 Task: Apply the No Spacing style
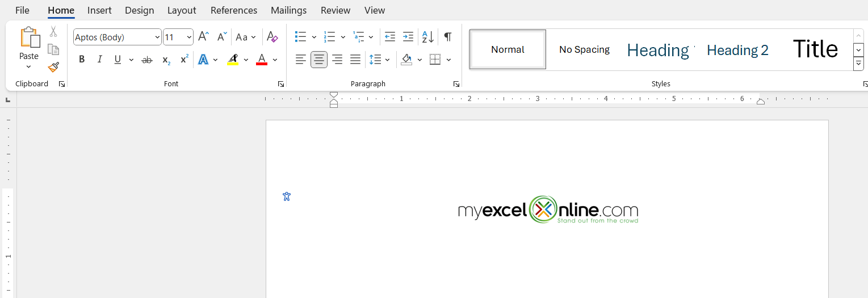[x=584, y=49]
